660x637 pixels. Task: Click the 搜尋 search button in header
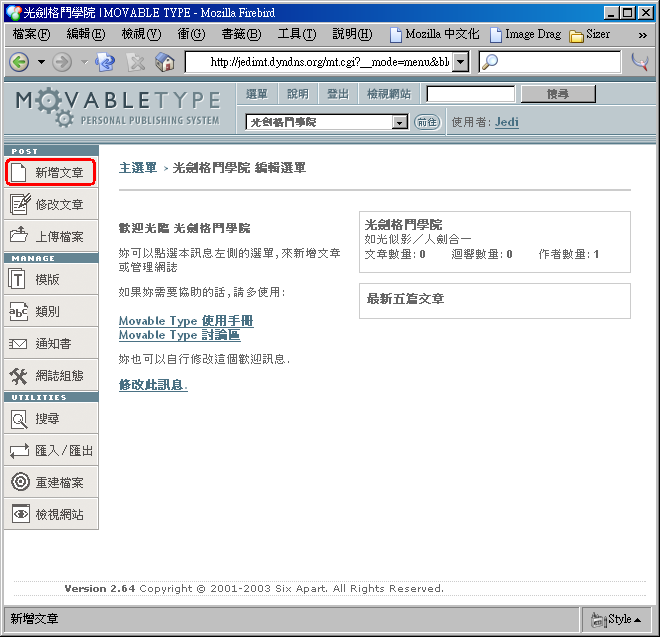pyautogui.click(x=558, y=94)
